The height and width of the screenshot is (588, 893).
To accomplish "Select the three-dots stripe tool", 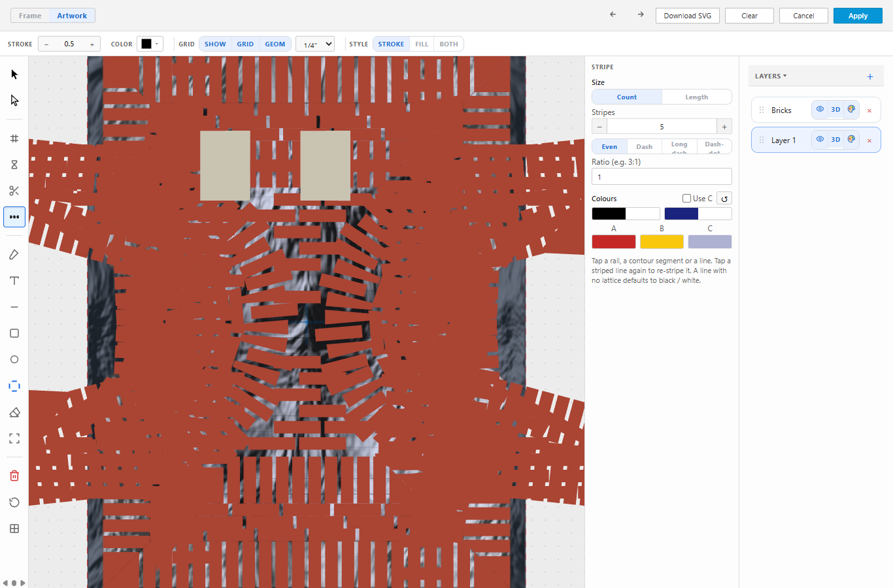I will 14,217.
